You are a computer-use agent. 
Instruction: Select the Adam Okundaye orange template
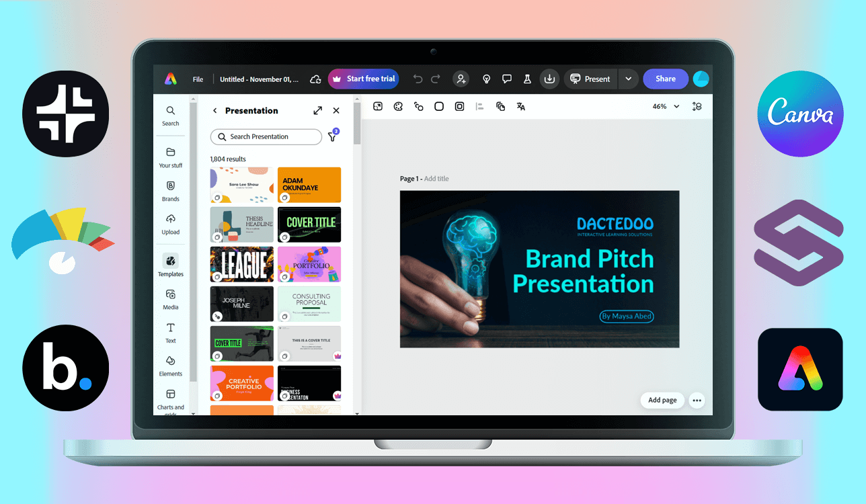coord(309,185)
